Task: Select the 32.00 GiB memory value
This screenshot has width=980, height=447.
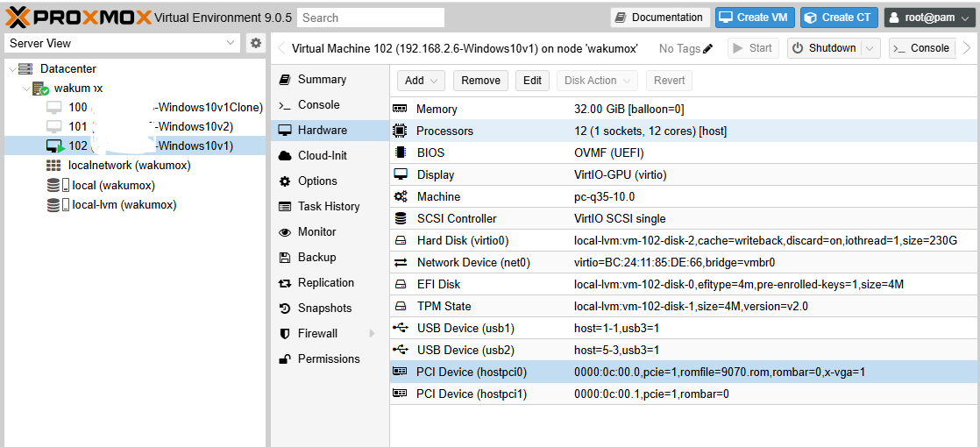Action: click(x=628, y=110)
